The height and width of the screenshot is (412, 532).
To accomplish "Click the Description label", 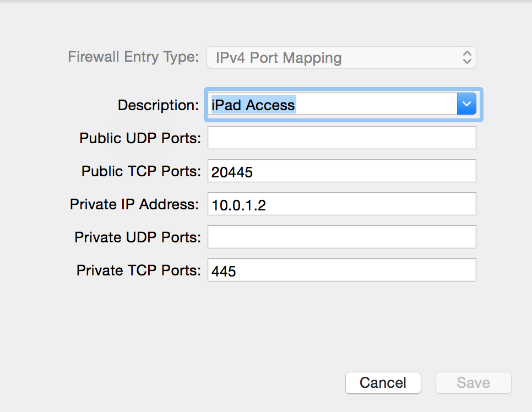I will coord(158,105).
